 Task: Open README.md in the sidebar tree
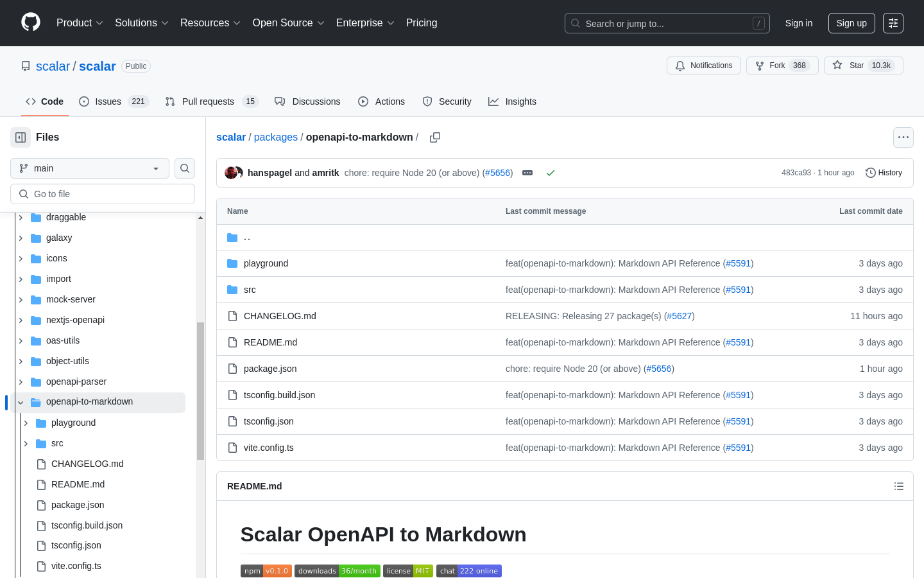click(x=78, y=484)
